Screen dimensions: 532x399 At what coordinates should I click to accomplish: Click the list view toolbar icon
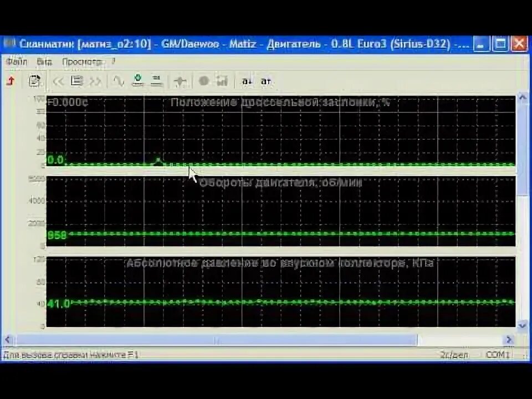point(77,81)
